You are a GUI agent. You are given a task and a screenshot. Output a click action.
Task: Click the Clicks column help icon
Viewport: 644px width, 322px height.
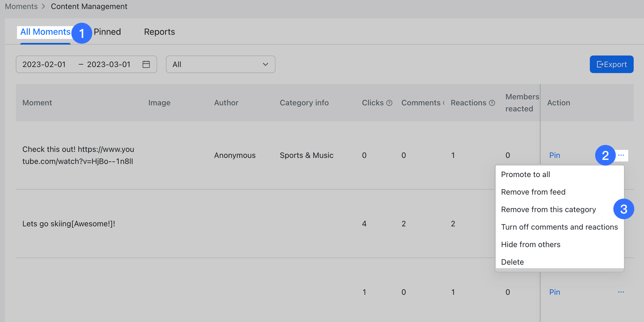(389, 103)
